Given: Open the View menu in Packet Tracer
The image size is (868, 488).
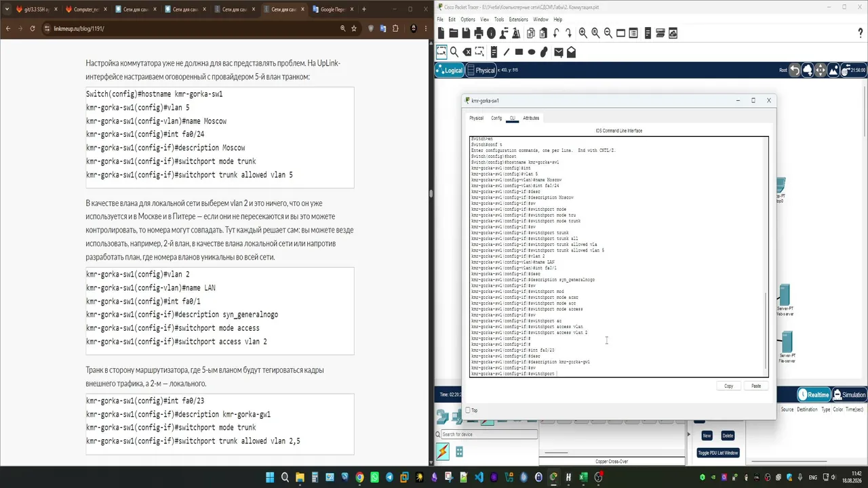Looking at the screenshot, I should coord(485,20).
